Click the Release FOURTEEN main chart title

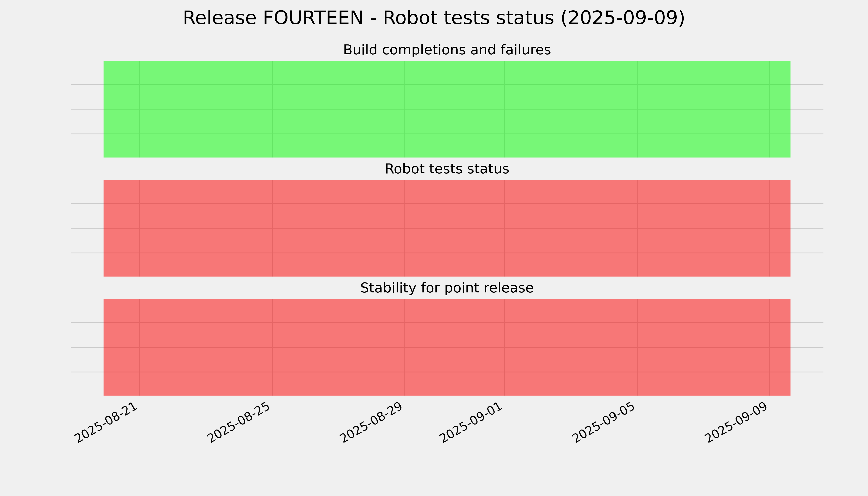(x=434, y=18)
